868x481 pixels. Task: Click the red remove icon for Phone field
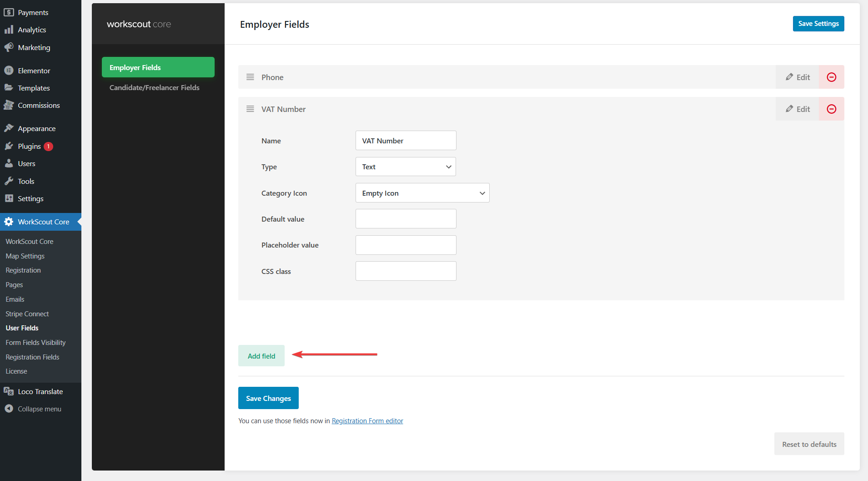831,77
